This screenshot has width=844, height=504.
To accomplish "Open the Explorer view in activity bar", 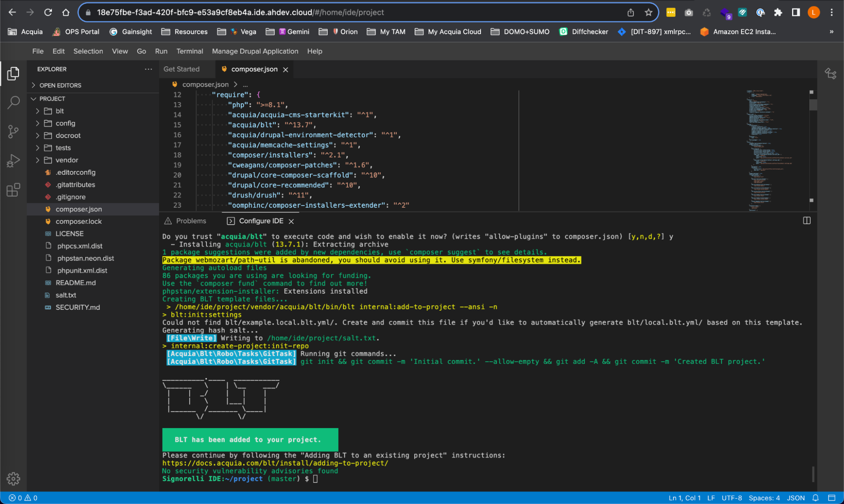I will tap(13, 73).
